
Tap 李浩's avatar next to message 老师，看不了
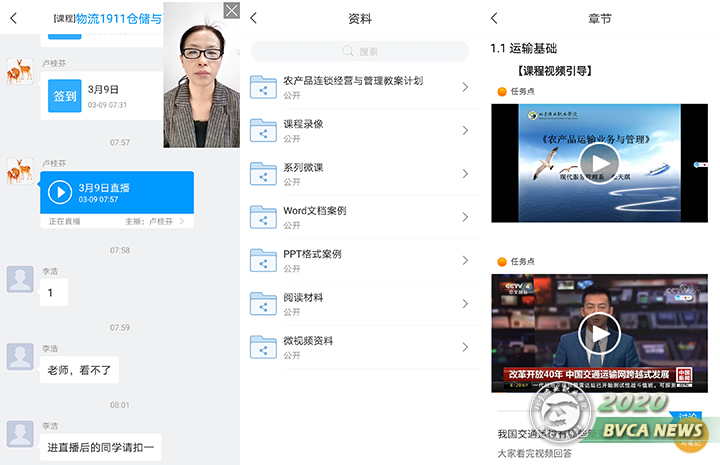[20, 356]
